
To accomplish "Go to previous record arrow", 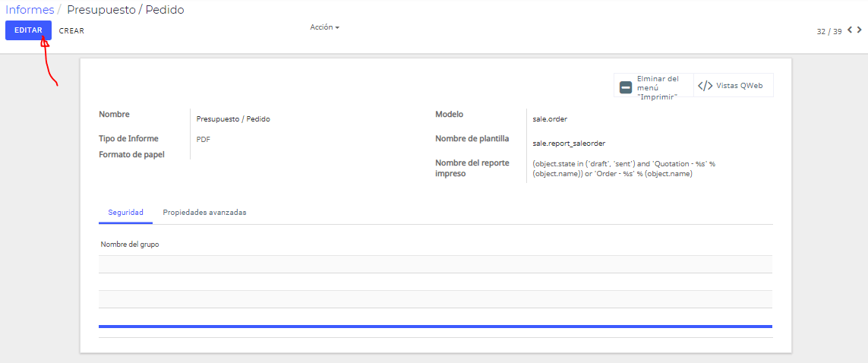I will [x=850, y=30].
